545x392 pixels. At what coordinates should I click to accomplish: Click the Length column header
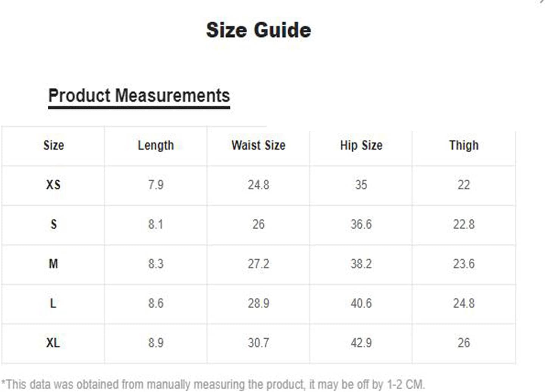(x=156, y=145)
